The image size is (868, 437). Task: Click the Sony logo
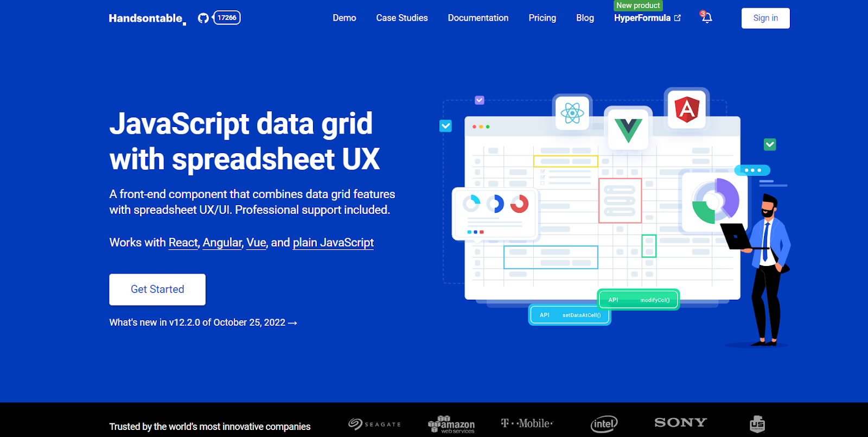click(x=680, y=422)
